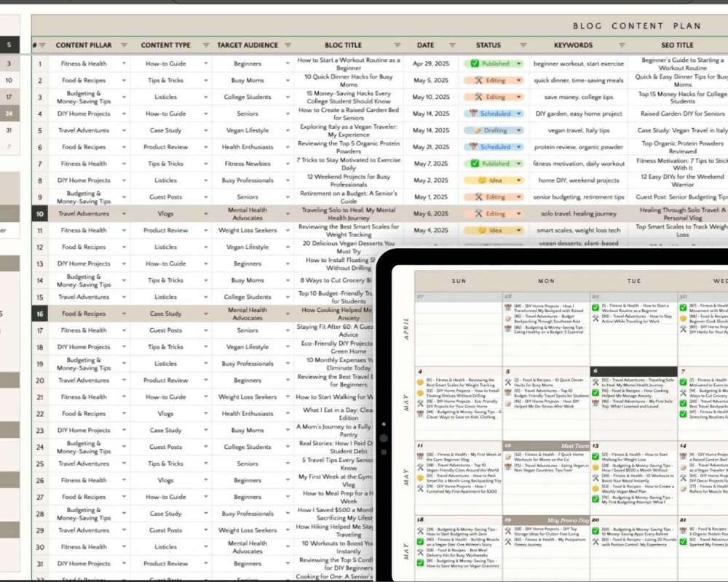Open Content Type dropdown in row 26 Vlogs

[x=206, y=480]
